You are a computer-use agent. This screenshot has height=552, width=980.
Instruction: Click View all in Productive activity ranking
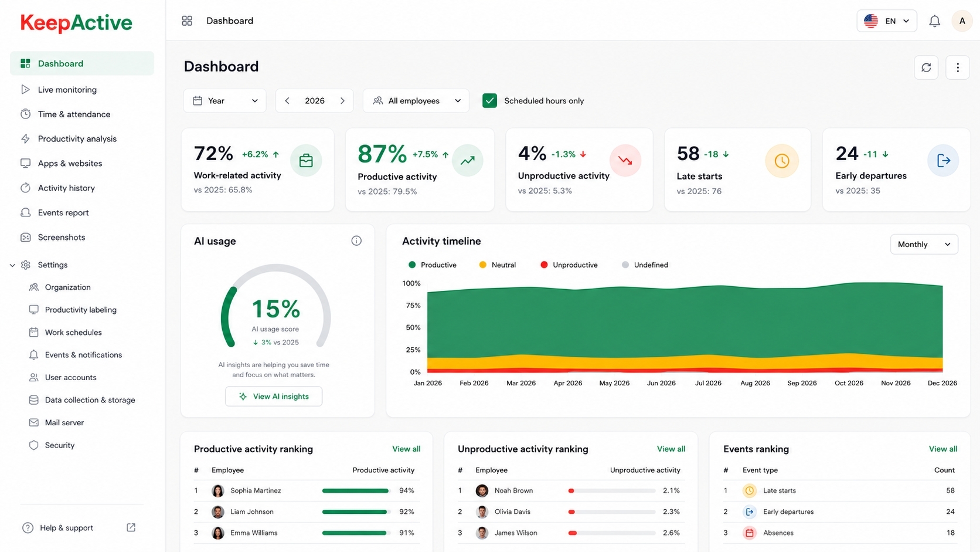[406, 449]
